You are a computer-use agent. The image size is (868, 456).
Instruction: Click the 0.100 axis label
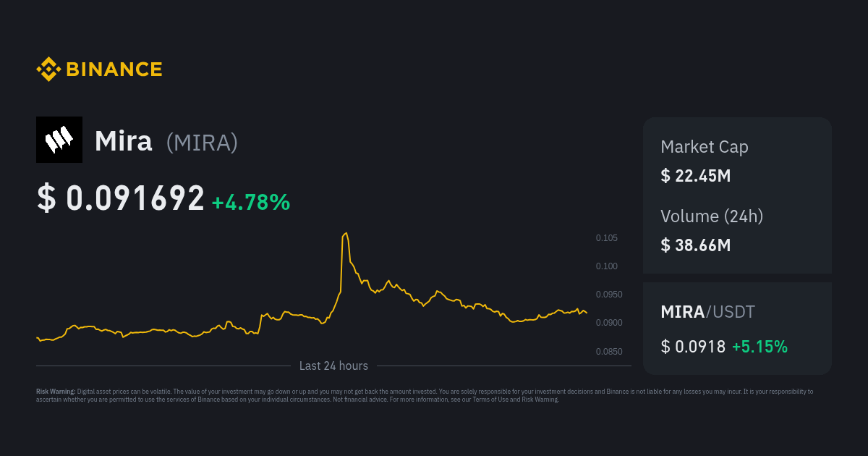pos(606,266)
